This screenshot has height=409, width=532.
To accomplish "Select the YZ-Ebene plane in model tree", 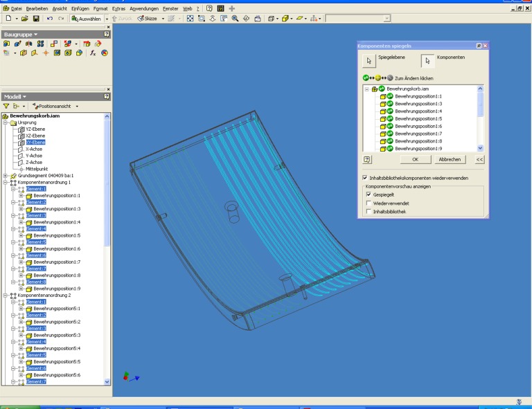I will (x=35, y=129).
